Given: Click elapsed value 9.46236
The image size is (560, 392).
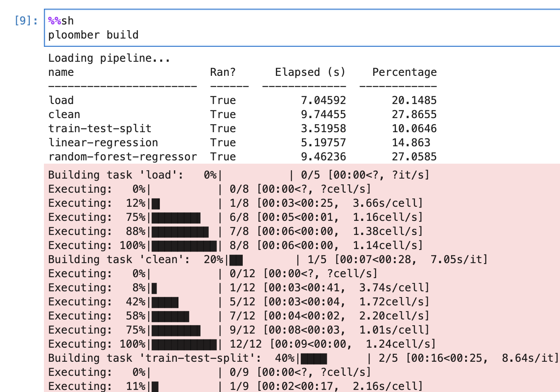Looking at the screenshot, I should pyautogui.click(x=323, y=157).
